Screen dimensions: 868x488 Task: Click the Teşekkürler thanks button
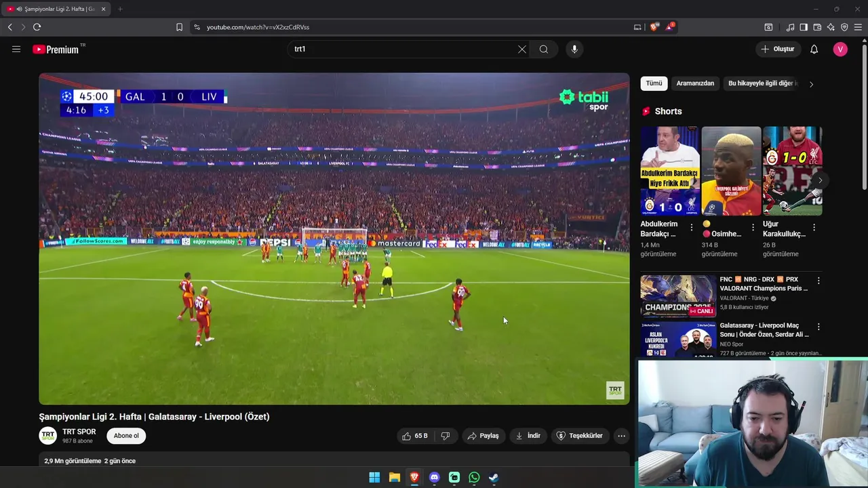580,436
